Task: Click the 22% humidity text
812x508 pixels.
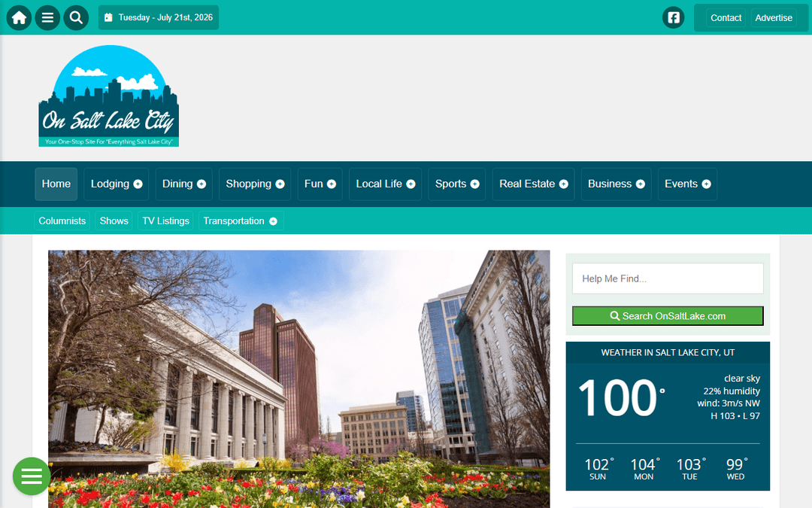Action: click(732, 391)
